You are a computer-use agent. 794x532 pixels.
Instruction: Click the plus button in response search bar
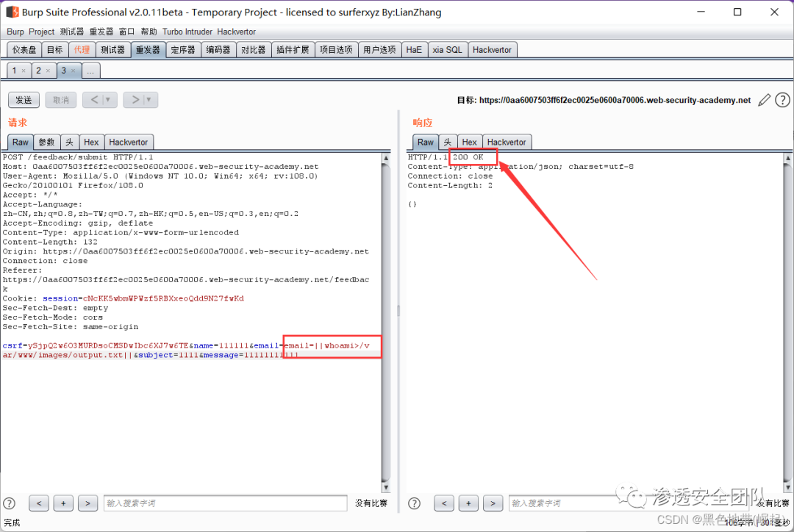(x=468, y=503)
